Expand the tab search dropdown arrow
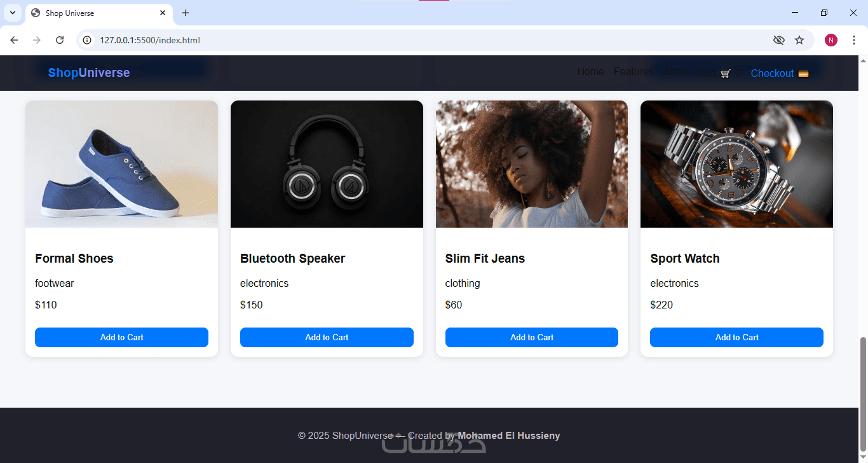868x463 pixels. pyautogui.click(x=12, y=13)
